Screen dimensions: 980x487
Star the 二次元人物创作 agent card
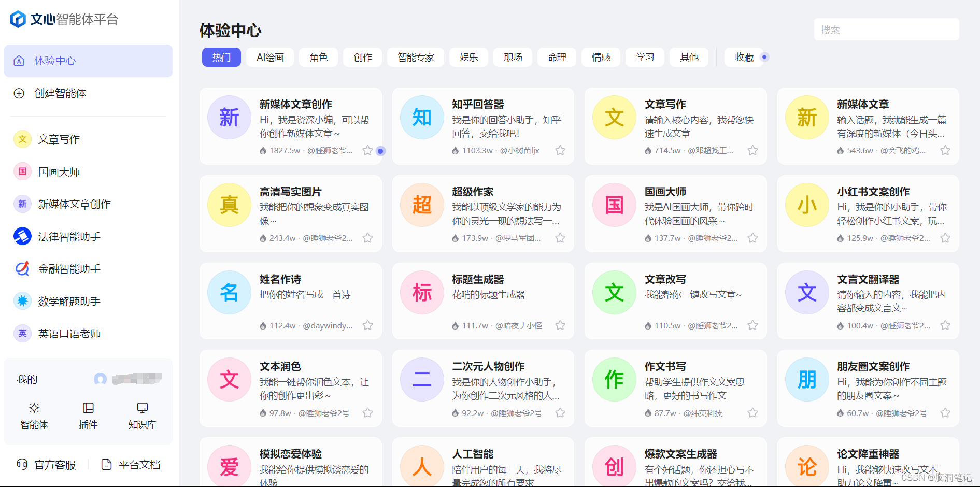pos(560,413)
